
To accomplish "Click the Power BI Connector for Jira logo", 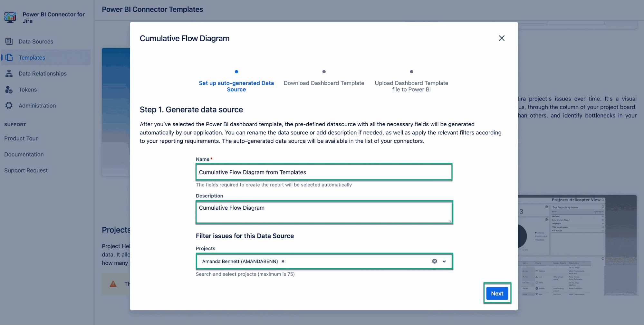I will (x=10, y=17).
